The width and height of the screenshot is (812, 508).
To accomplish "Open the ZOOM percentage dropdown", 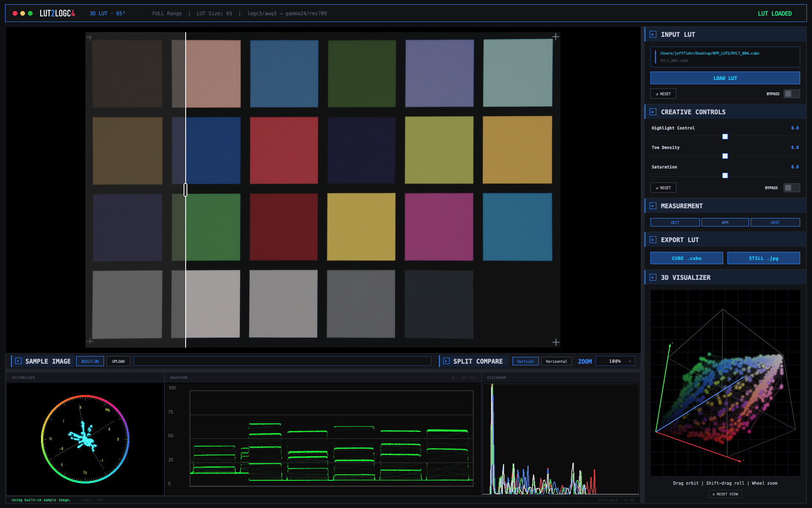I will tap(615, 361).
